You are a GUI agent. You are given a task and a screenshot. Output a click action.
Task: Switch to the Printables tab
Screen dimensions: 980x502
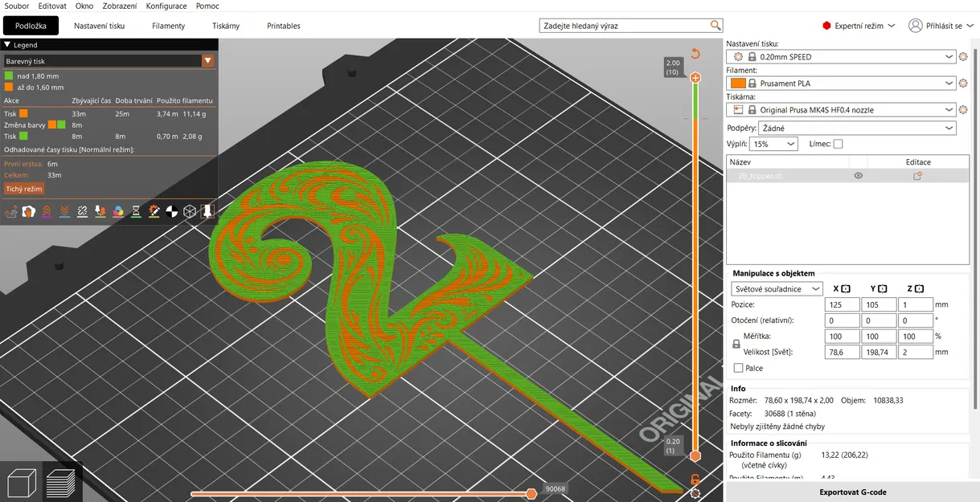[x=284, y=26]
